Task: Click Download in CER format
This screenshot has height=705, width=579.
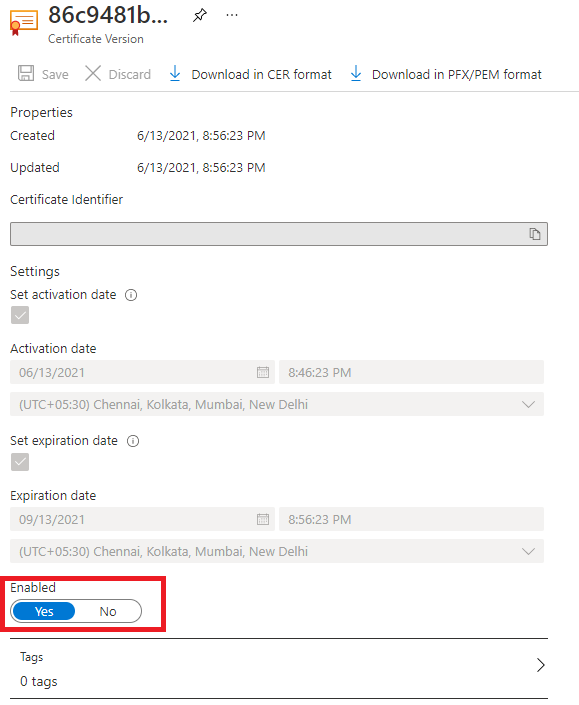Action: tap(250, 74)
